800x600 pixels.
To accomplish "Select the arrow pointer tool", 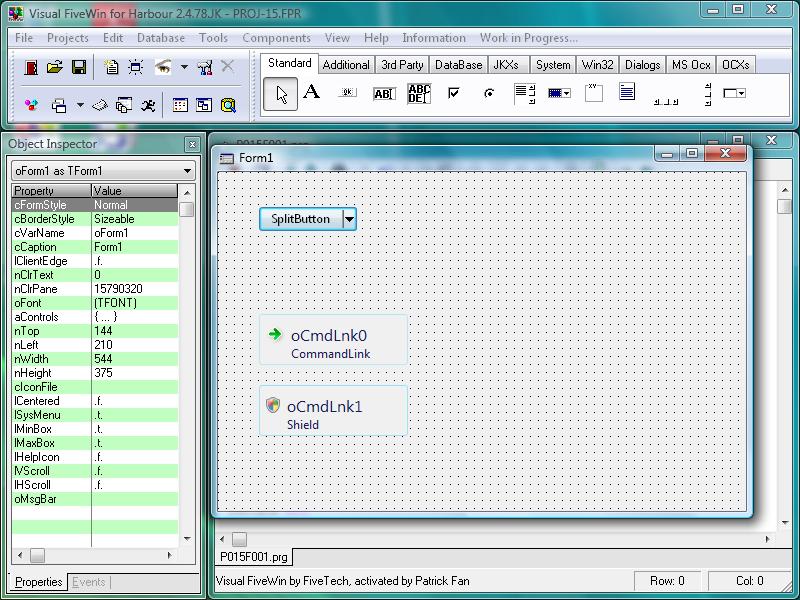I will (282, 93).
